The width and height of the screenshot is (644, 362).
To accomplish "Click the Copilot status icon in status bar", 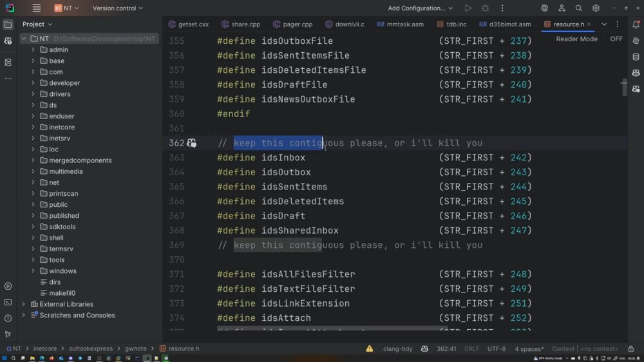I will coord(424,348).
